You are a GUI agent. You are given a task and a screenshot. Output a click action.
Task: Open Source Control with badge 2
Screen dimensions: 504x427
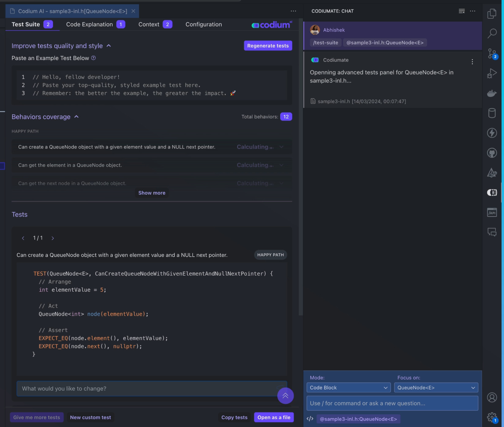(492, 54)
